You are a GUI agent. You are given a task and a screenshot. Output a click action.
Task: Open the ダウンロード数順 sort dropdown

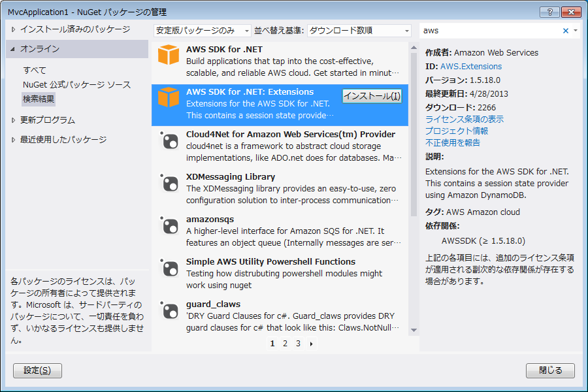[359, 31]
